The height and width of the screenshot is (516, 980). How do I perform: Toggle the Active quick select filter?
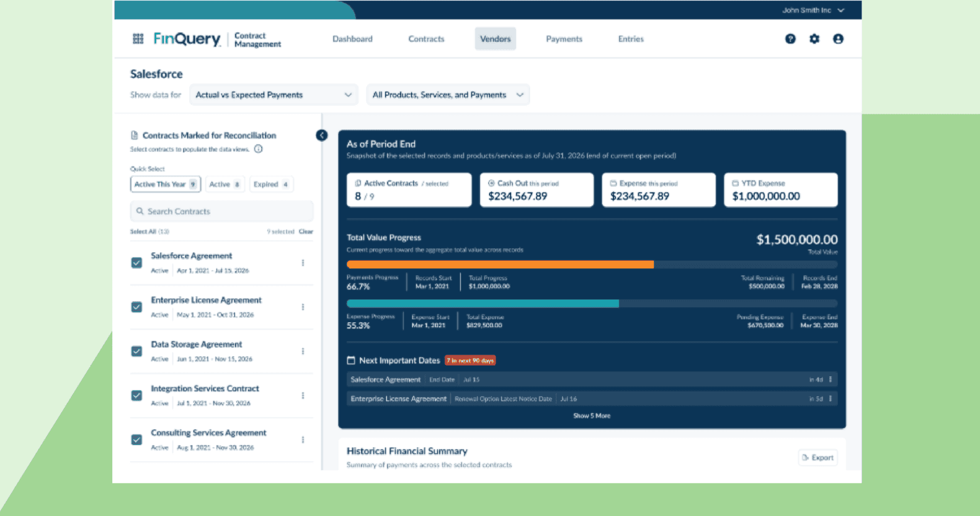[225, 184]
